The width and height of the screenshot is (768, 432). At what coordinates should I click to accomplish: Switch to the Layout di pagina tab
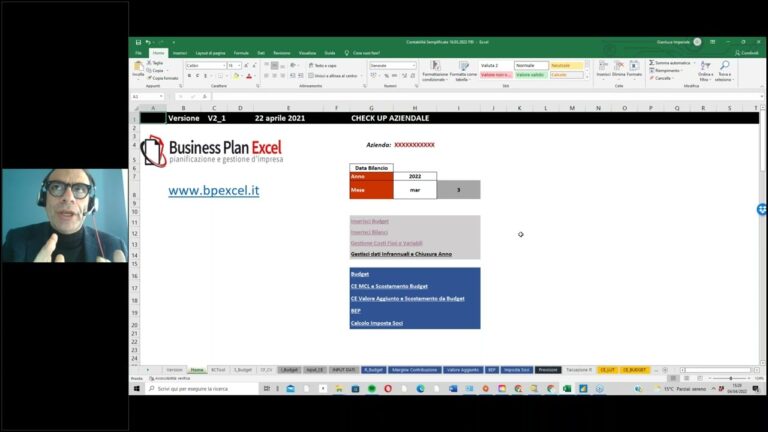click(x=211, y=53)
